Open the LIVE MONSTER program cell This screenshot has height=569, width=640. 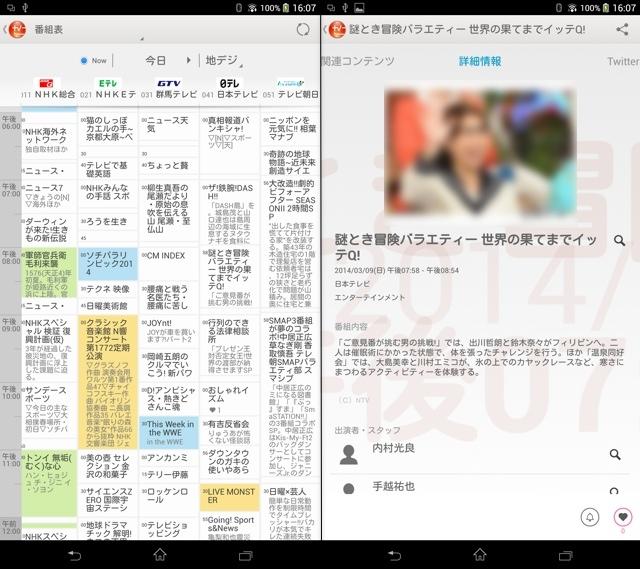pos(229,497)
